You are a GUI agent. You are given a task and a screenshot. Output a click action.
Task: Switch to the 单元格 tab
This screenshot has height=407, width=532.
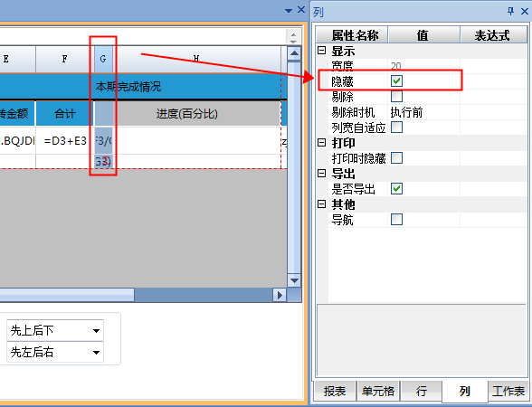[378, 391]
